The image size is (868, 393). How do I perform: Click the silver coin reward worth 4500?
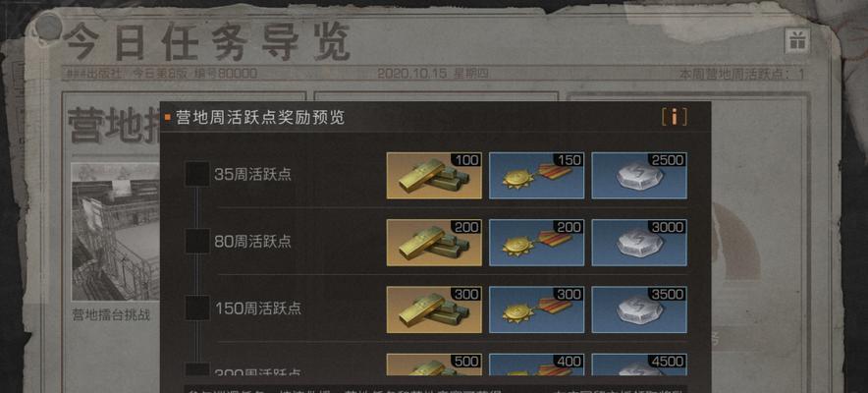tap(639, 365)
